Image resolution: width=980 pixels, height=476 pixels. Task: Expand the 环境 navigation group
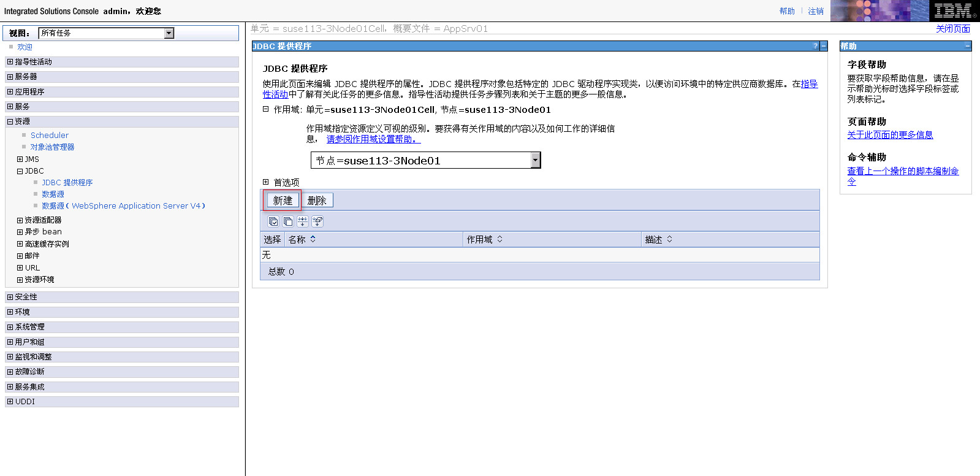point(10,312)
